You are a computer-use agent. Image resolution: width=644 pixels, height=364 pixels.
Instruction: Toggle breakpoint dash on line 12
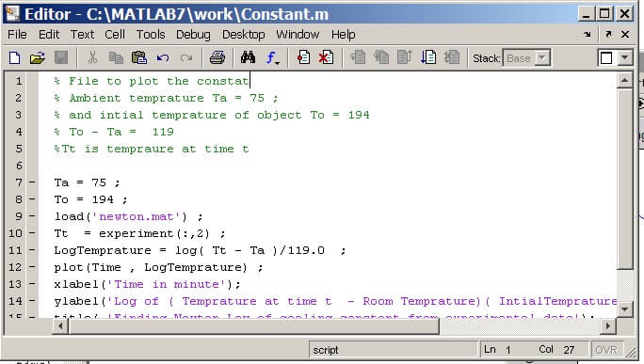click(x=32, y=267)
